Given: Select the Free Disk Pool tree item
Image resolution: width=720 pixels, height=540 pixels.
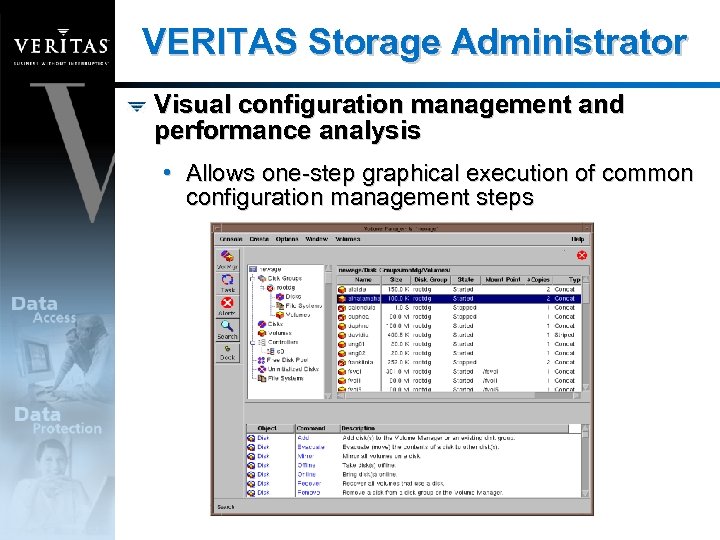Looking at the screenshot, I should 283,360.
